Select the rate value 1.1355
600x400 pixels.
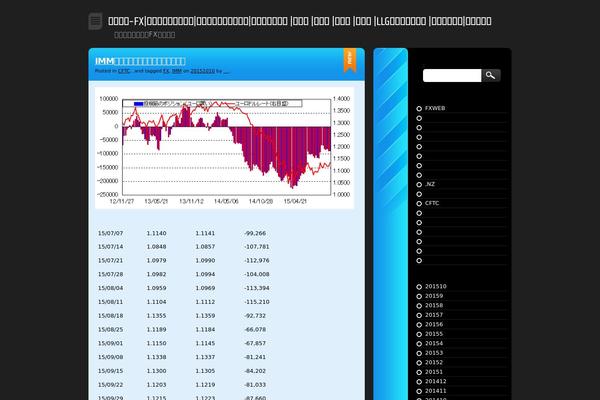point(157,316)
